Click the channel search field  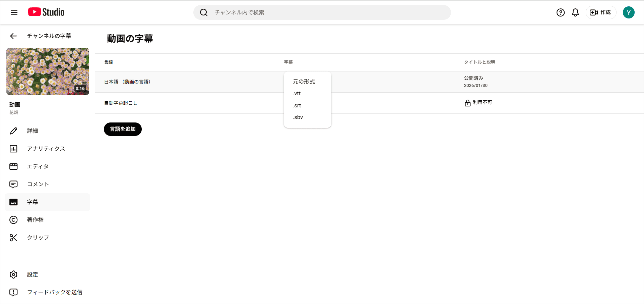pos(322,12)
